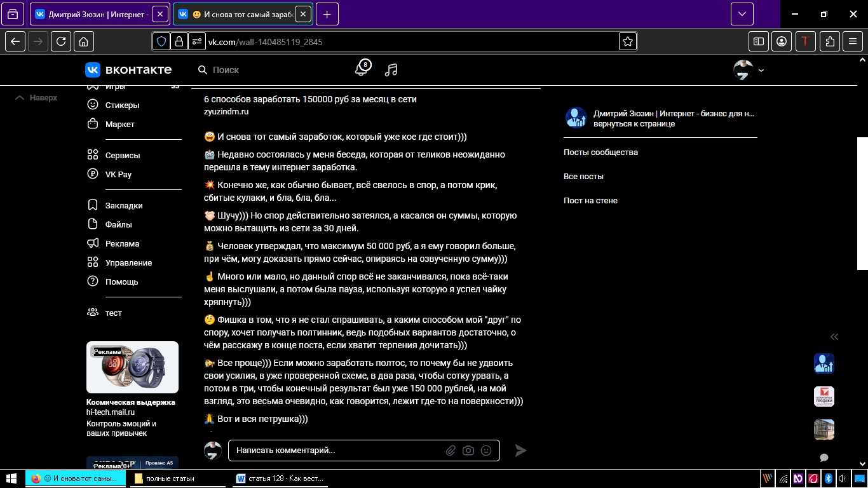Close the И снова тот самый tab
868x488 pixels.
click(303, 14)
